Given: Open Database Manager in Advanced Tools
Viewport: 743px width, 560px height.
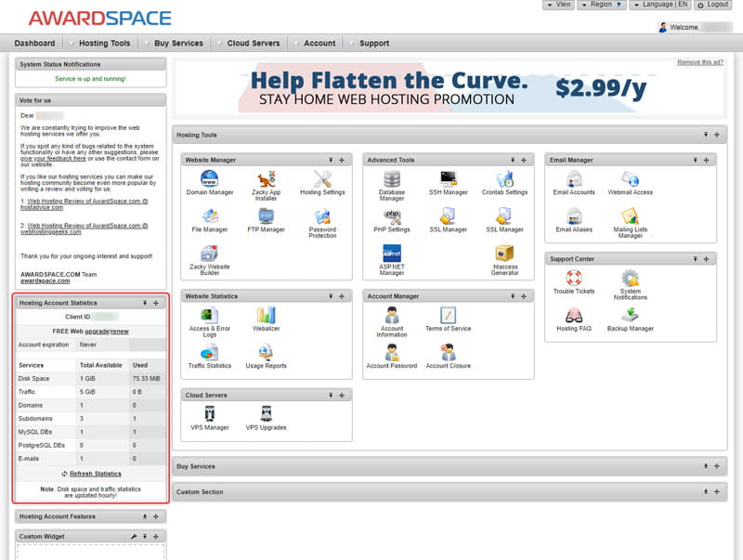Looking at the screenshot, I should (x=392, y=179).
